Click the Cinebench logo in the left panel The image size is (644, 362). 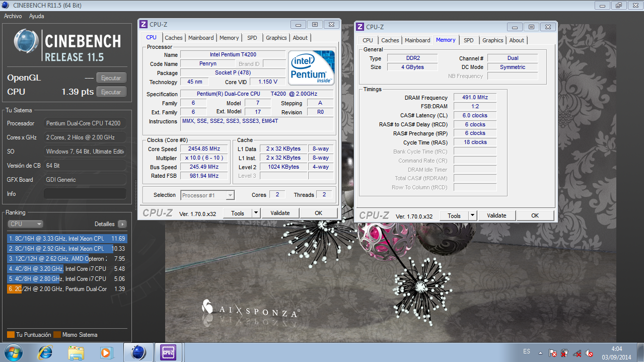point(67,45)
